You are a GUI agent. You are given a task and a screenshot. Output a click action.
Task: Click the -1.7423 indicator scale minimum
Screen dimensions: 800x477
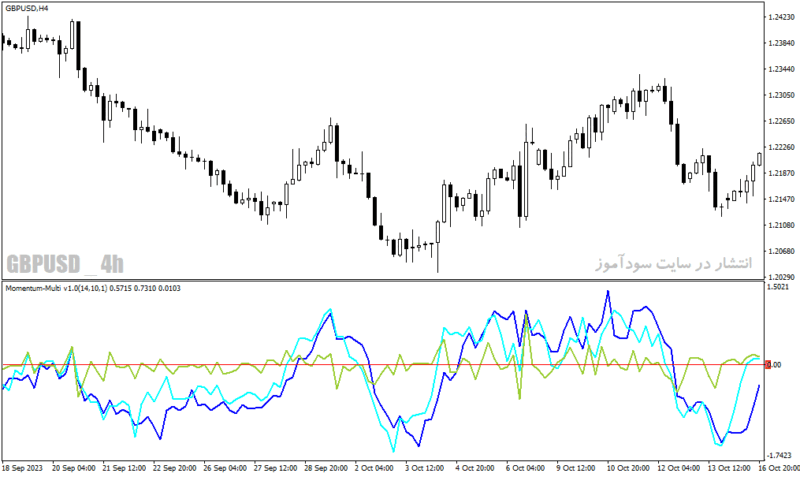click(x=780, y=455)
